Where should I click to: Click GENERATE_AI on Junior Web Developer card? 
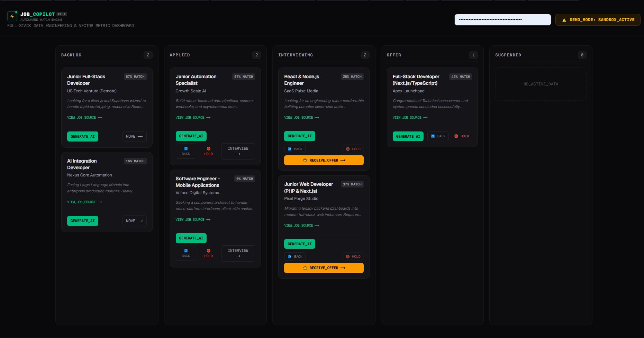(300, 244)
